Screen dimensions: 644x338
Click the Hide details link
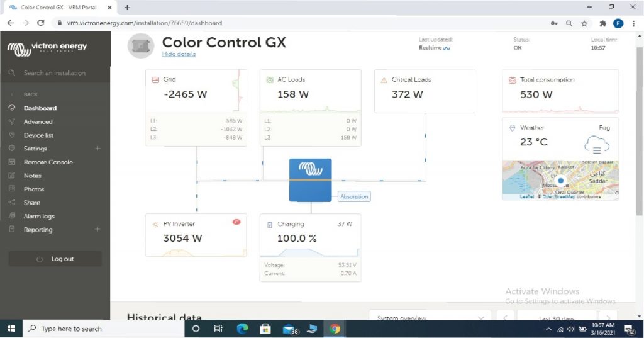coord(179,54)
